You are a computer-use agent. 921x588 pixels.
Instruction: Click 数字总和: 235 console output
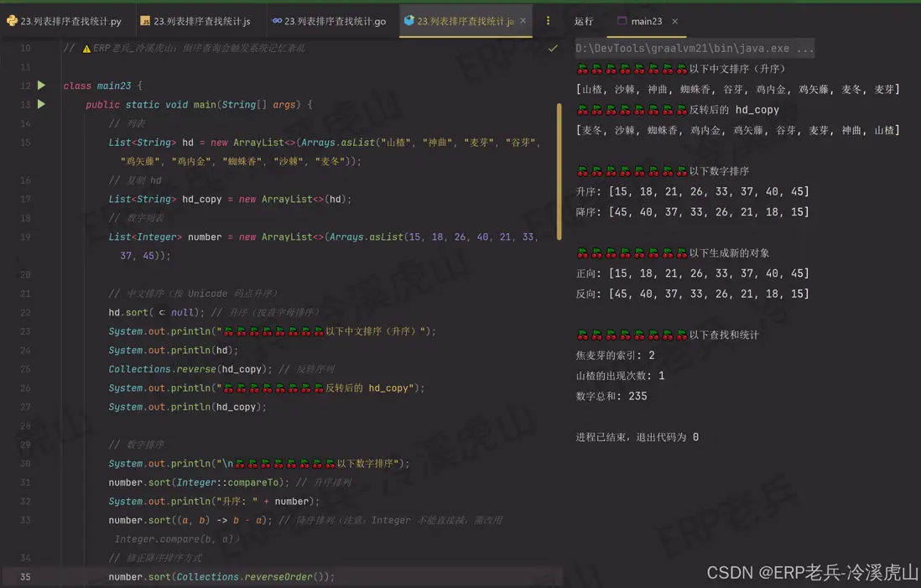[611, 396]
